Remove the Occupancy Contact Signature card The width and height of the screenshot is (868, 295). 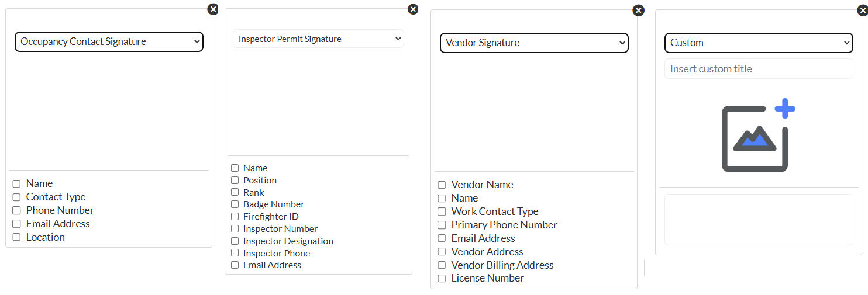[x=213, y=9]
